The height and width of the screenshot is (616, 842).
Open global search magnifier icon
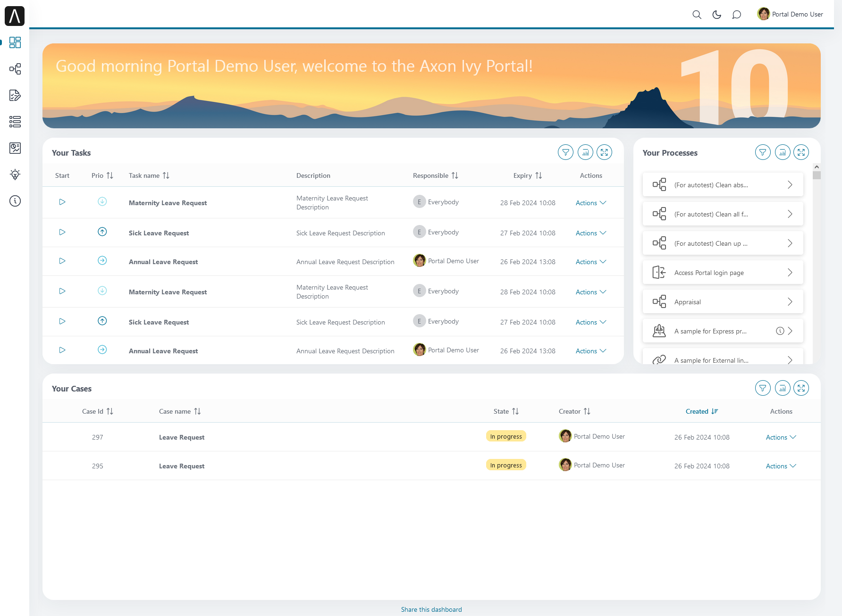click(697, 15)
